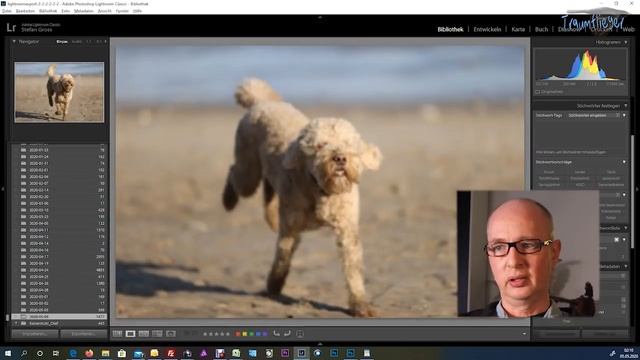Switch to Loupe view in toolbar

pos(130,334)
